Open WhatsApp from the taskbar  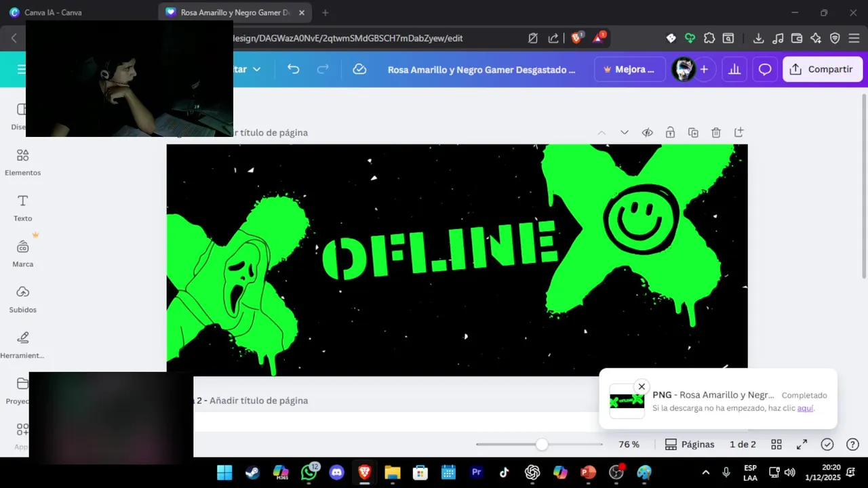pyautogui.click(x=309, y=472)
